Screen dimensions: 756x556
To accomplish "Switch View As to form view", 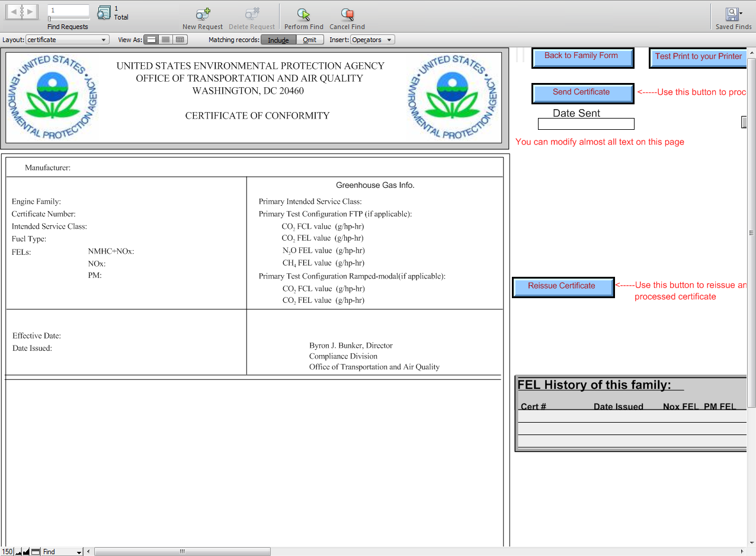I will (152, 40).
